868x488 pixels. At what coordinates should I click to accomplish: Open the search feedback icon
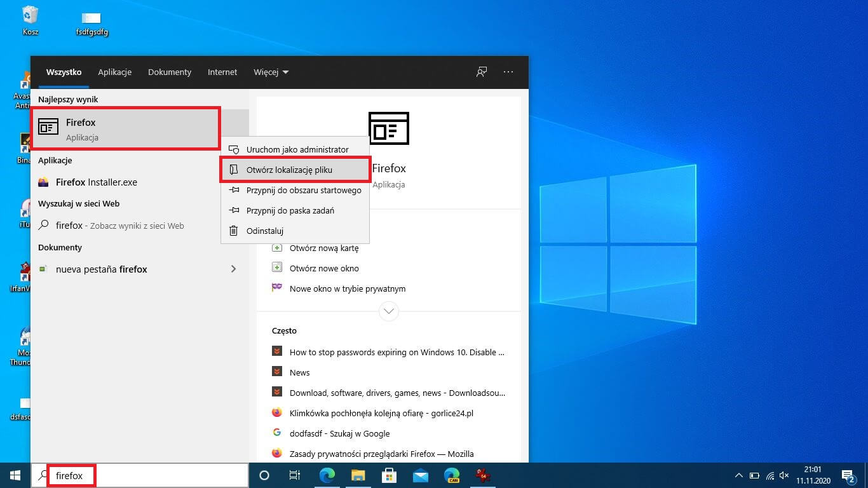[482, 72]
